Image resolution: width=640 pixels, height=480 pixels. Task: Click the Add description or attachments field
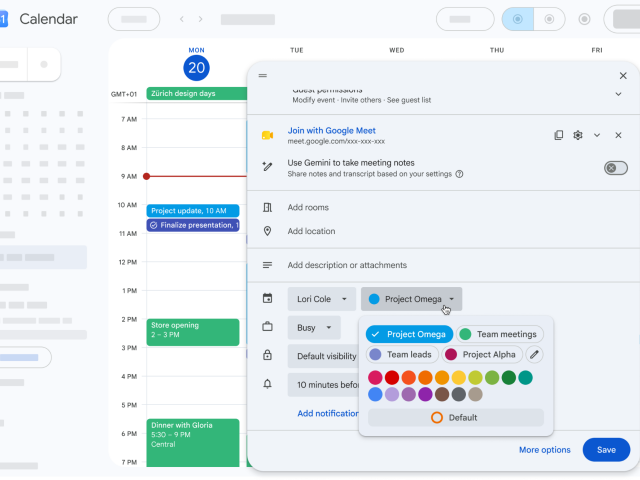(x=347, y=265)
